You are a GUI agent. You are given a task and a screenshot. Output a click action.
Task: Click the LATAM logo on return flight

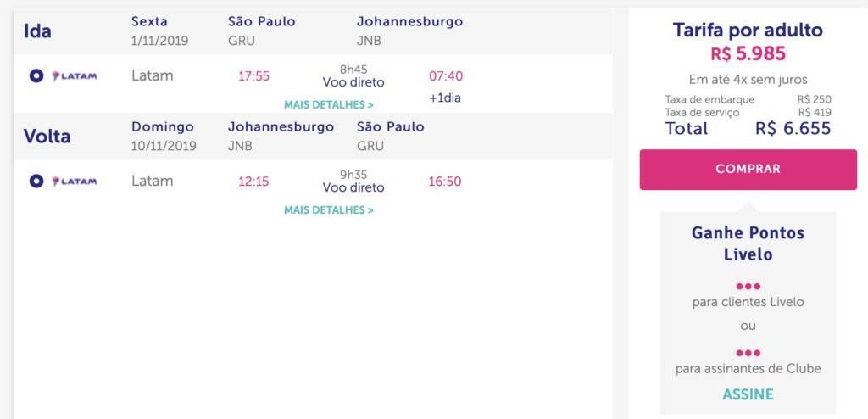75,182
